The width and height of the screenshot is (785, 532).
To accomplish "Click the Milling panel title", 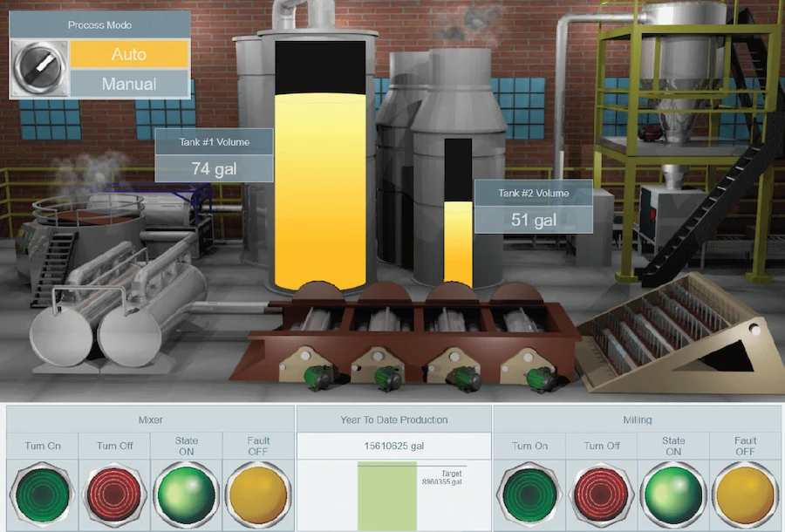I will point(637,419).
